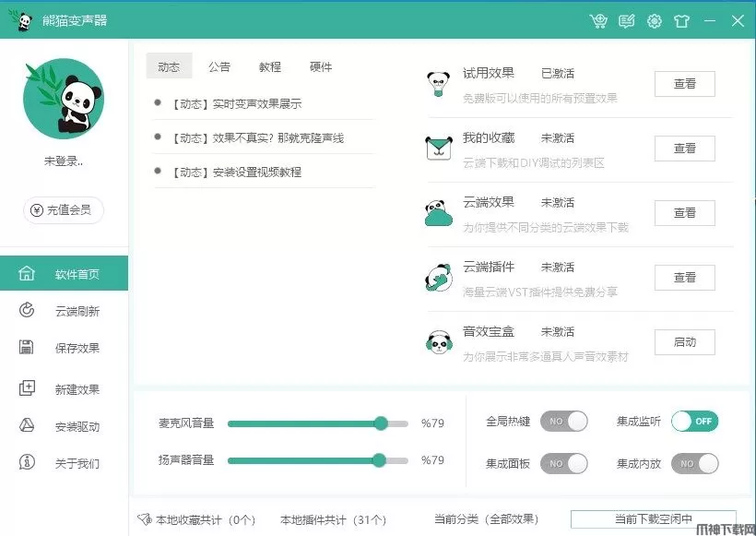756x536 pixels.
Task: Open the 安装设置视频教程 news item
Action: pos(237,172)
